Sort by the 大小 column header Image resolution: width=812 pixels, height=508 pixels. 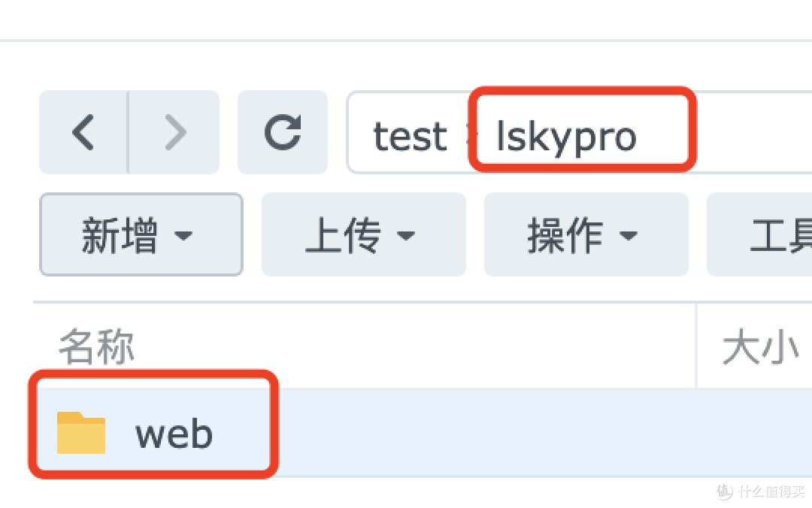(x=762, y=346)
